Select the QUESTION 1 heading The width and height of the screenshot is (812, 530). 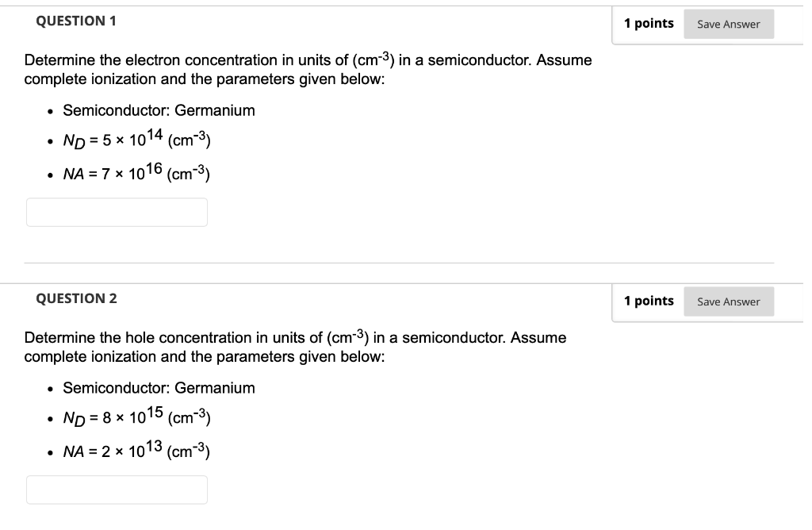[75, 21]
